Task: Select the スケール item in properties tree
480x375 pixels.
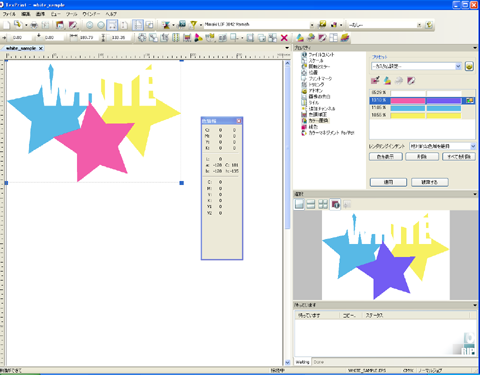Action: point(316,60)
